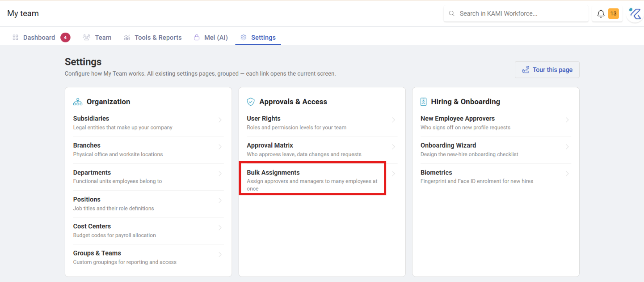Switch to the Team tab

pyautogui.click(x=97, y=38)
